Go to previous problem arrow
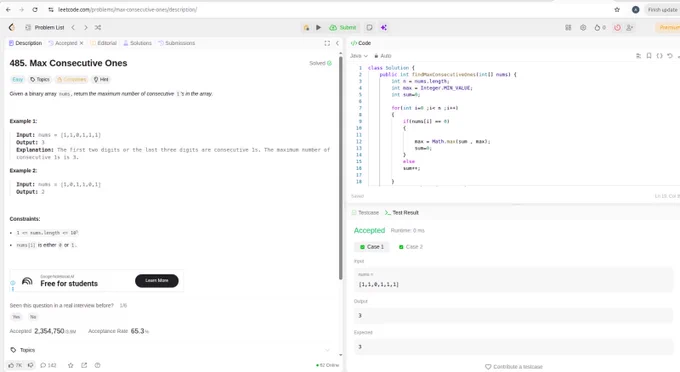Image resolution: width=680 pixels, height=372 pixels. [73, 27]
